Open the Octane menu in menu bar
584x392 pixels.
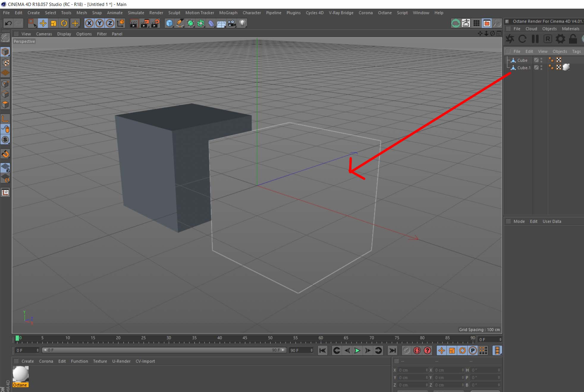coord(384,13)
